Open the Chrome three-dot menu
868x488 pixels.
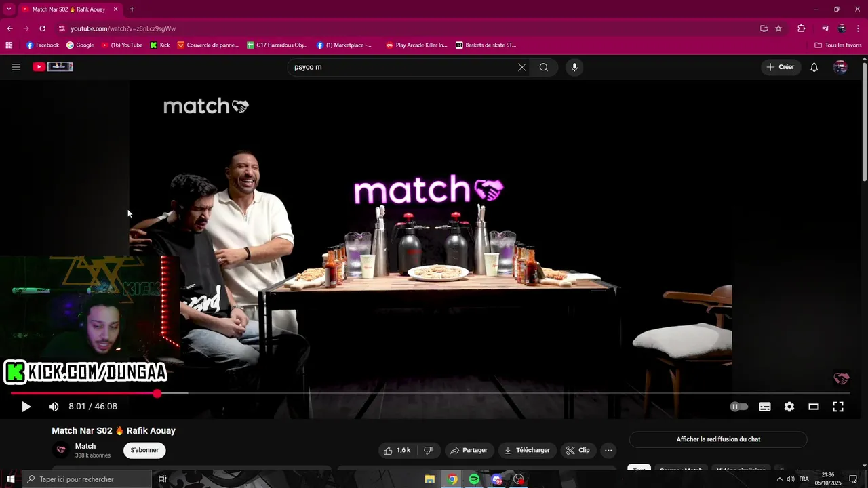[858, 28]
